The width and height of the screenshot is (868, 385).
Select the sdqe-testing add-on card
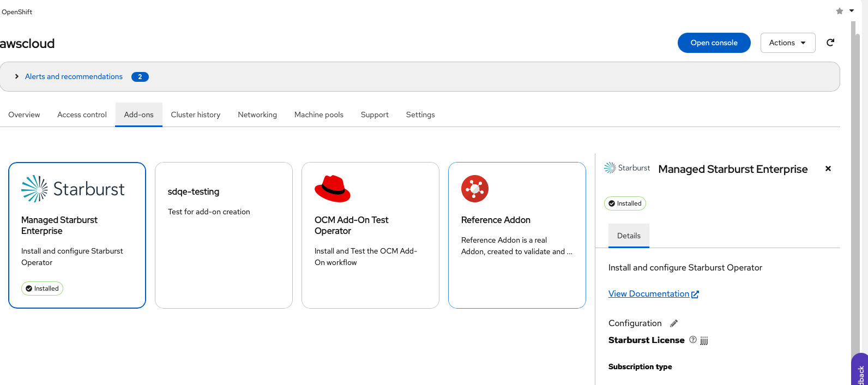[224, 235]
